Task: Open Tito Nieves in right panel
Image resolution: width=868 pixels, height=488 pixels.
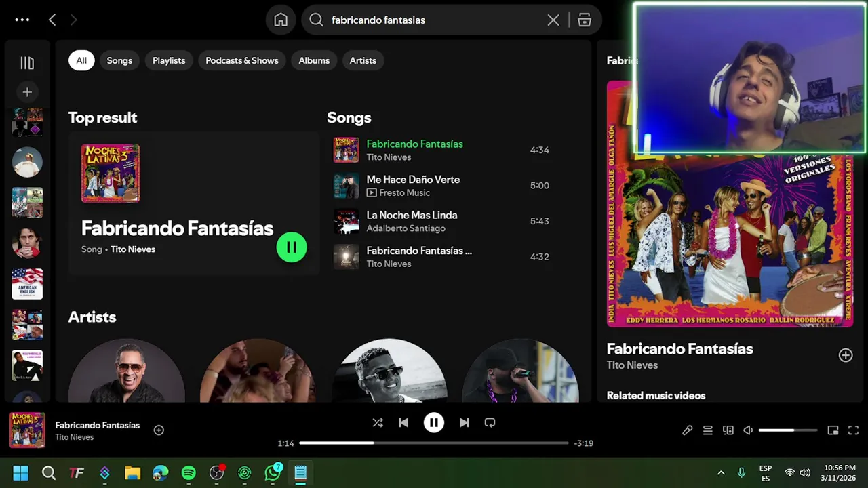Action: (x=632, y=365)
